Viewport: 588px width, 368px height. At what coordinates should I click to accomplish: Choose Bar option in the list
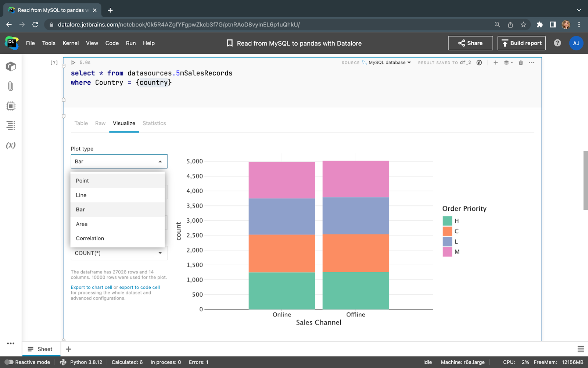pos(118,210)
